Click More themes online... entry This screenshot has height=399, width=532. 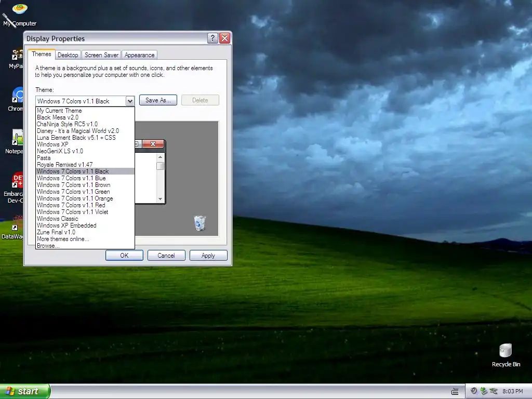click(85, 239)
